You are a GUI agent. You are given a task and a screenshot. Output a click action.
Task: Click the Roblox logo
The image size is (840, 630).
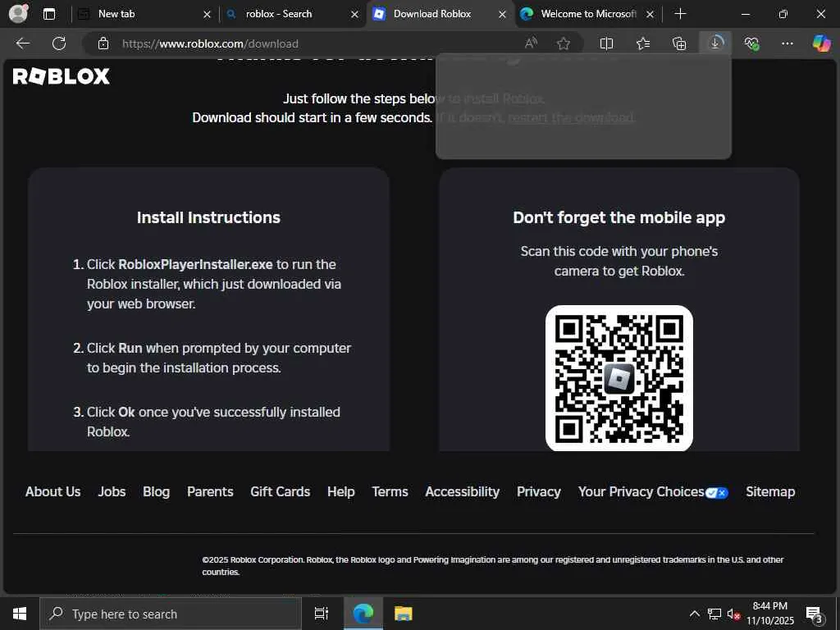pos(61,76)
